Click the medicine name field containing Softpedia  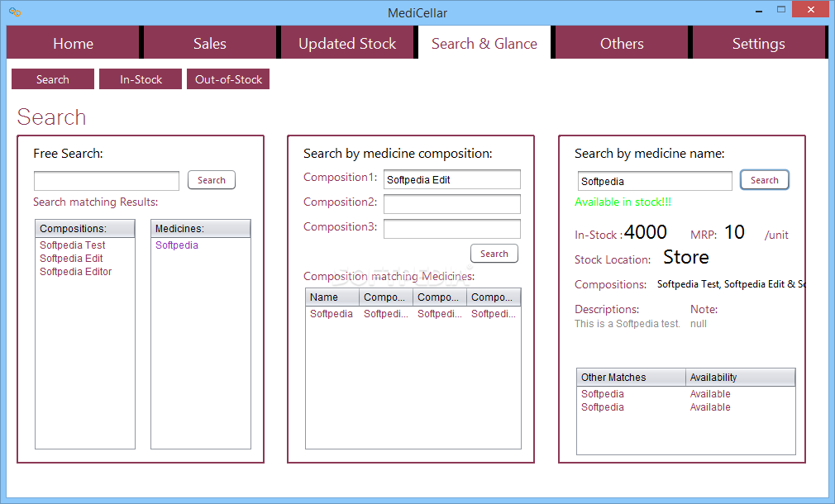pyautogui.click(x=655, y=181)
